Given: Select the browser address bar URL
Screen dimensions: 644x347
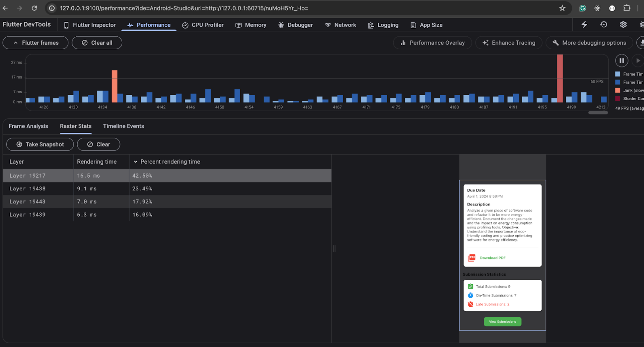Looking at the screenshot, I should [184, 8].
